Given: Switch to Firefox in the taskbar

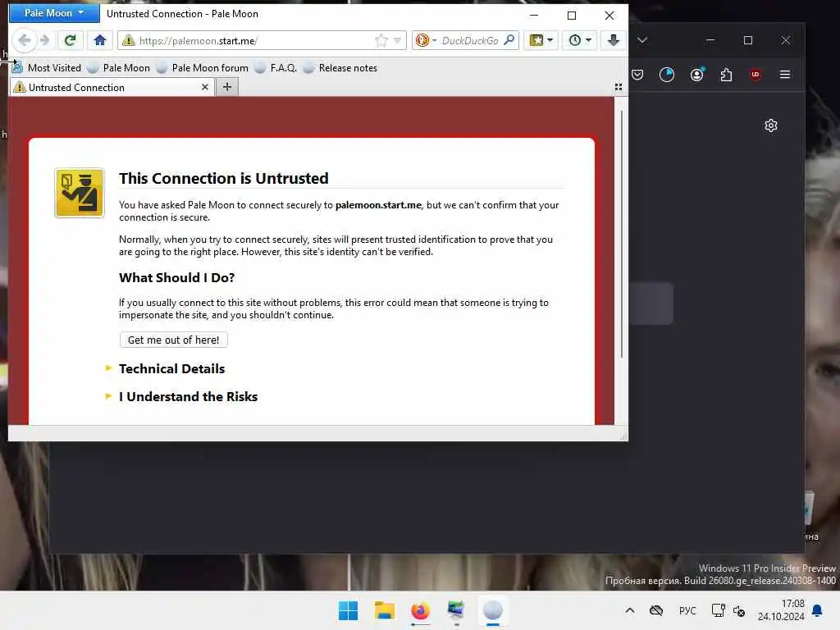Looking at the screenshot, I should click(421, 610).
